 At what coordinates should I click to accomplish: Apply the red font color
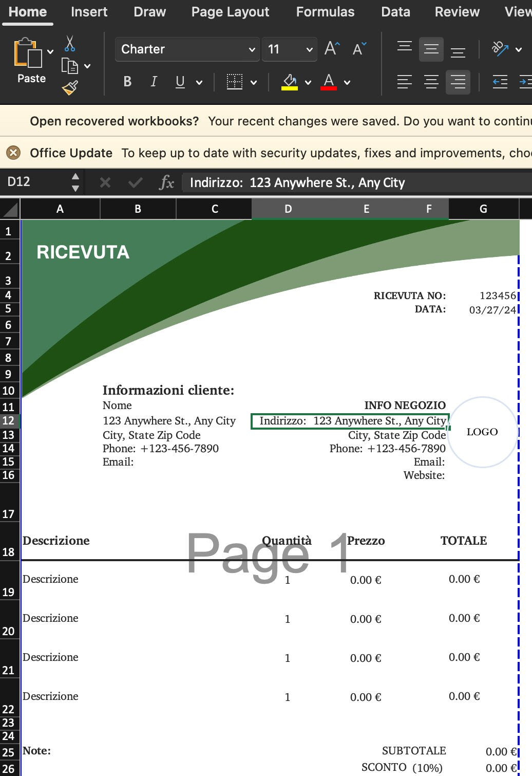coord(329,82)
